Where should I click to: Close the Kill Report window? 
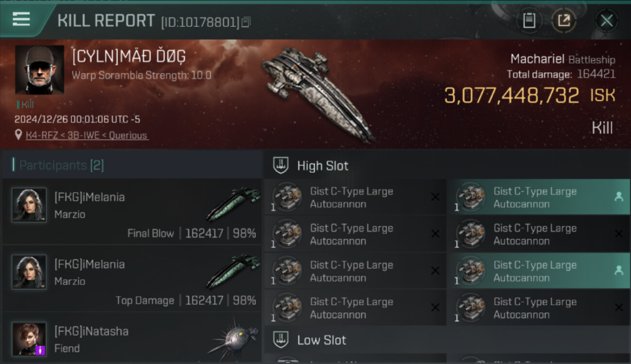coord(606,20)
